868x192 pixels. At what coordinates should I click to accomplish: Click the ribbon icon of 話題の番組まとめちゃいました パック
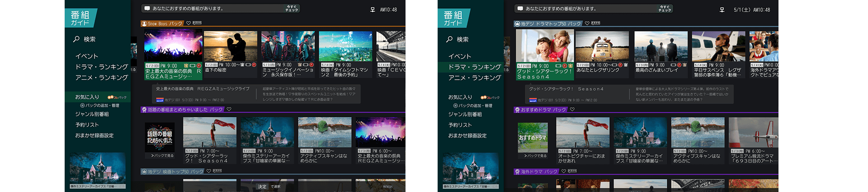144,110
